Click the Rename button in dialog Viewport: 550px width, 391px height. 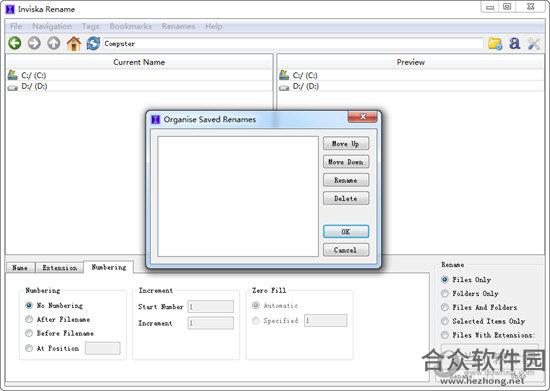[x=346, y=180]
